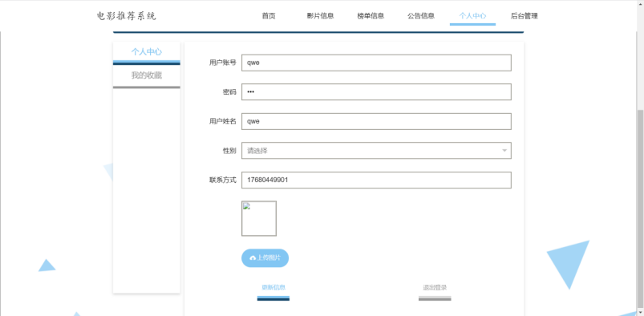Open the 首页 navigation tab
This screenshot has height=316, width=644.
pyautogui.click(x=269, y=16)
